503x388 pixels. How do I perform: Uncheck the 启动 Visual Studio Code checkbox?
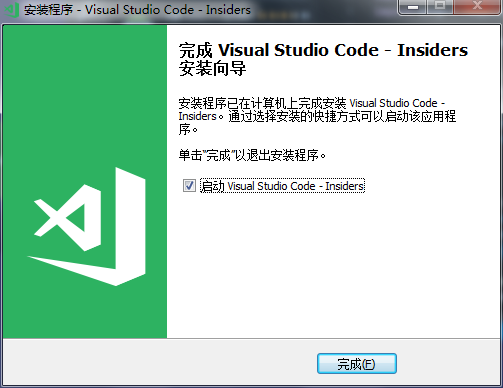[x=189, y=186]
